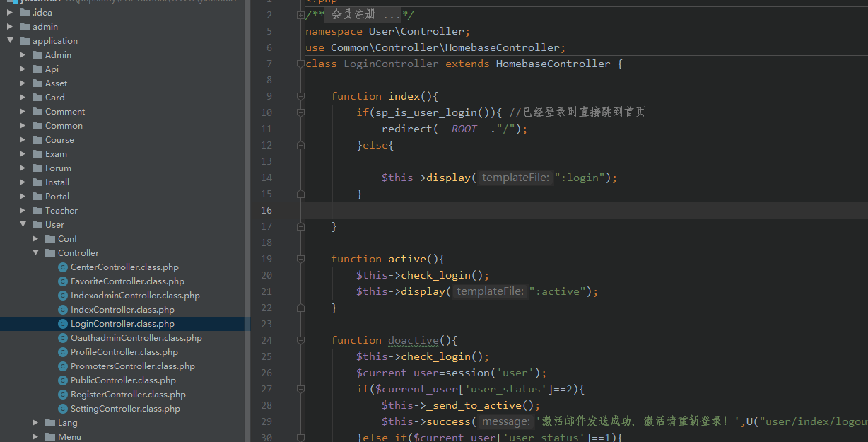
Task: Click the Course folder icon
Action: click(37, 140)
